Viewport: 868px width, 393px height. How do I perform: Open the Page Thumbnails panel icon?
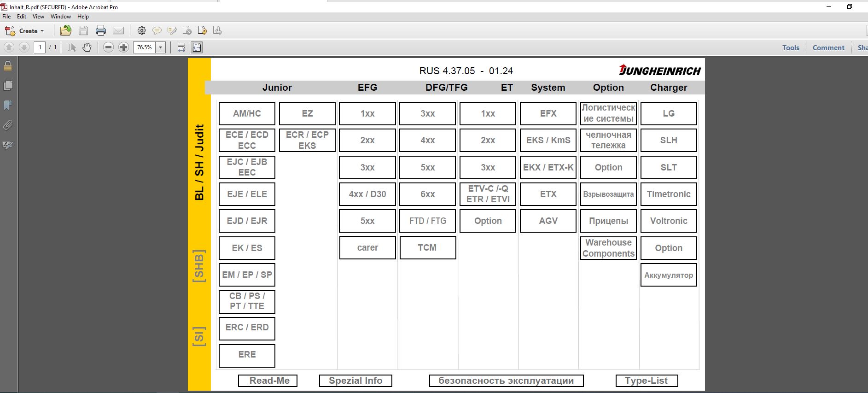[8, 86]
